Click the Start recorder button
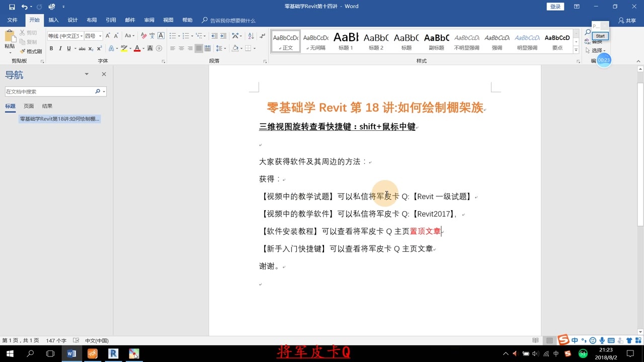The width and height of the screenshot is (644, 362). click(x=600, y=36)
